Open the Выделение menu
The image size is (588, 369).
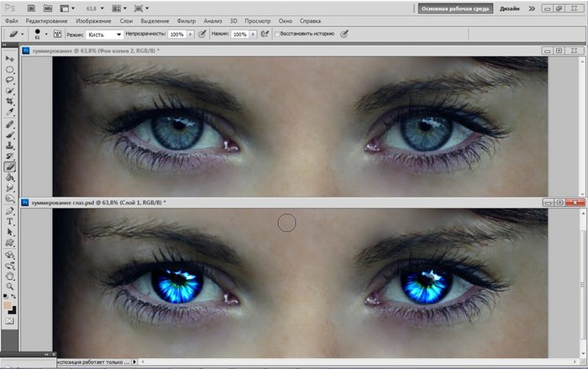coord(155,21)
